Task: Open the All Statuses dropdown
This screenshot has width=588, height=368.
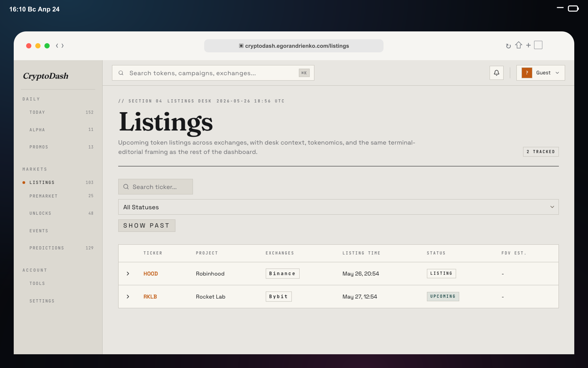Action: tap(338, 207)
